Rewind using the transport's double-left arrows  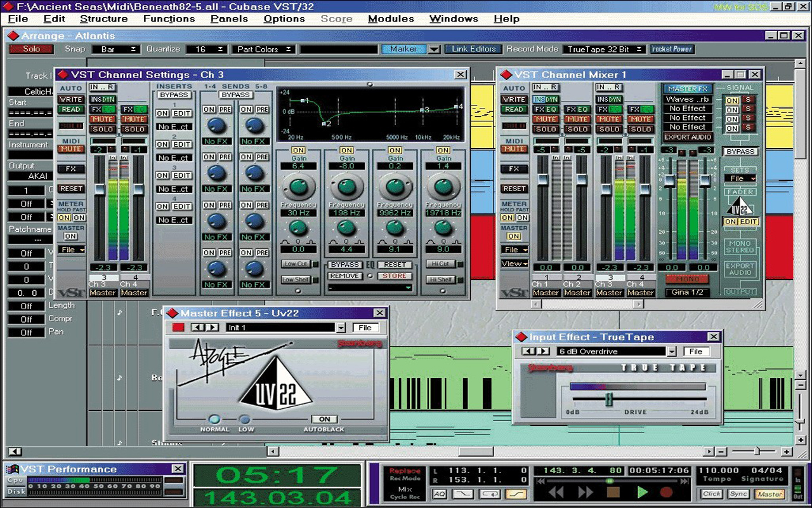pos(556,492)
